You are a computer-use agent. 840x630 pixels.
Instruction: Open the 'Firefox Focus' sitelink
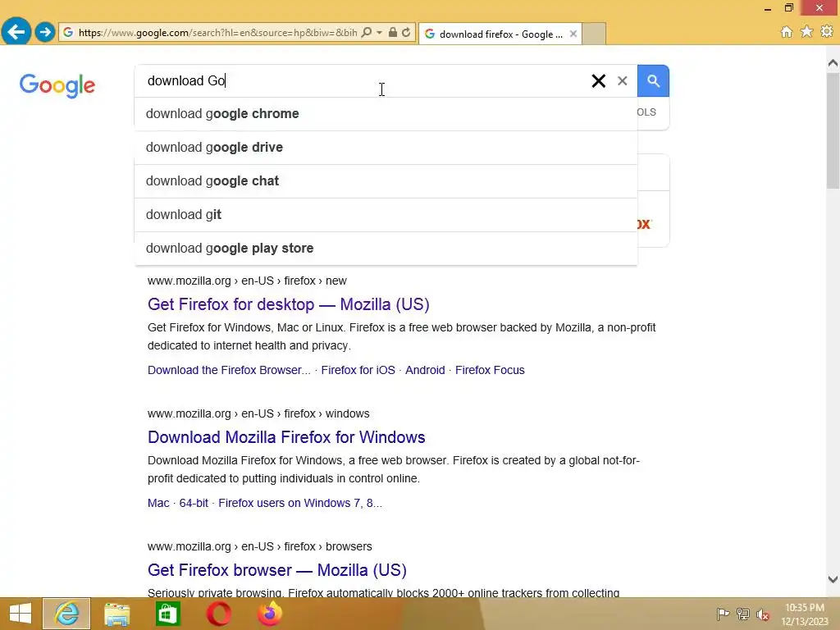(490, 370)
